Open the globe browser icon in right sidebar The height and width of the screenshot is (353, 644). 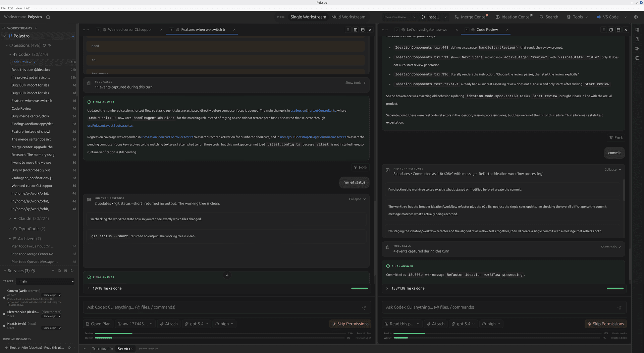(637, 58)
